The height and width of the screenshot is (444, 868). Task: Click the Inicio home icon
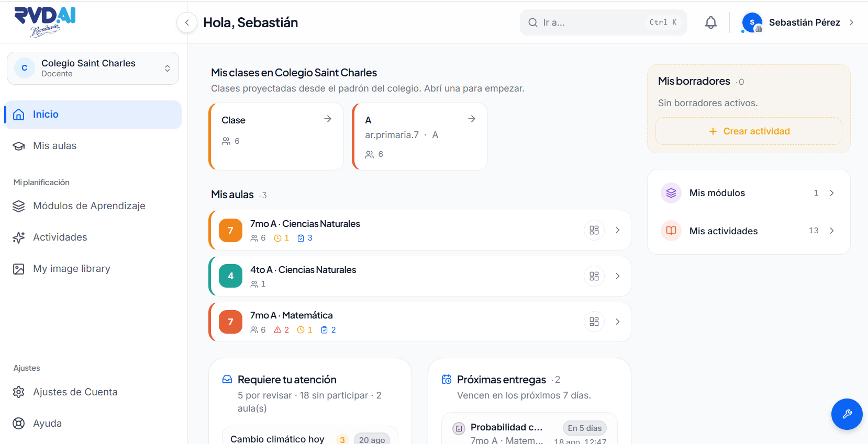pyautogui.click(x=19, y=115)
